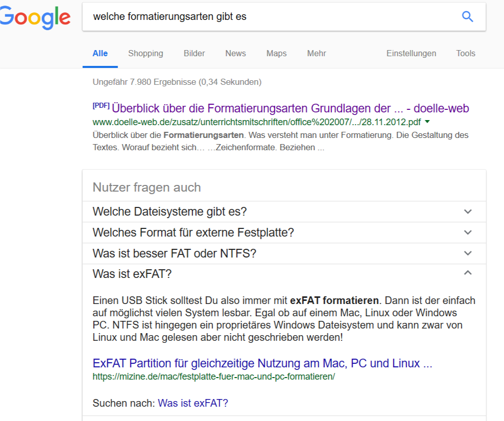Click the mizine.de green URL
Image resolution: width=504 pixels, height=421 pixels.
214,377
